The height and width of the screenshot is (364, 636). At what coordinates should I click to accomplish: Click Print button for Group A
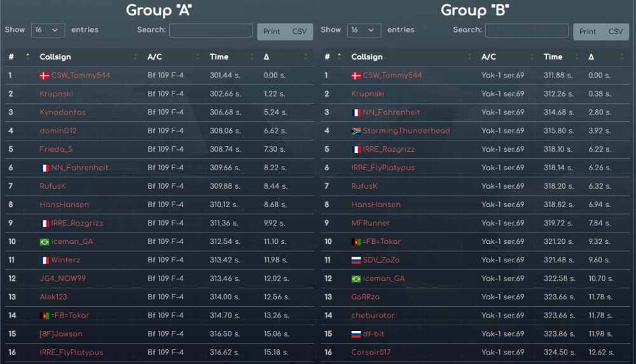[x=272, y=32]
